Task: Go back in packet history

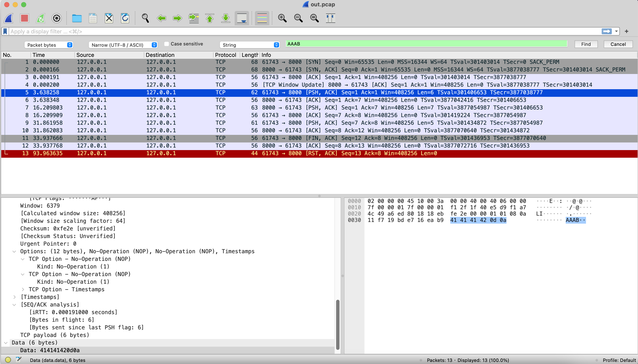Action: 162,18
